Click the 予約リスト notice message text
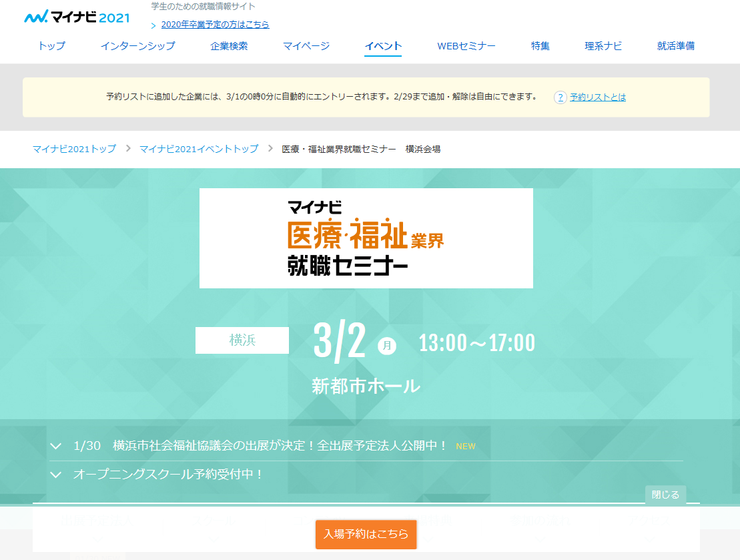Viewport: 740px width, 560px height. [x=322, y=97]
